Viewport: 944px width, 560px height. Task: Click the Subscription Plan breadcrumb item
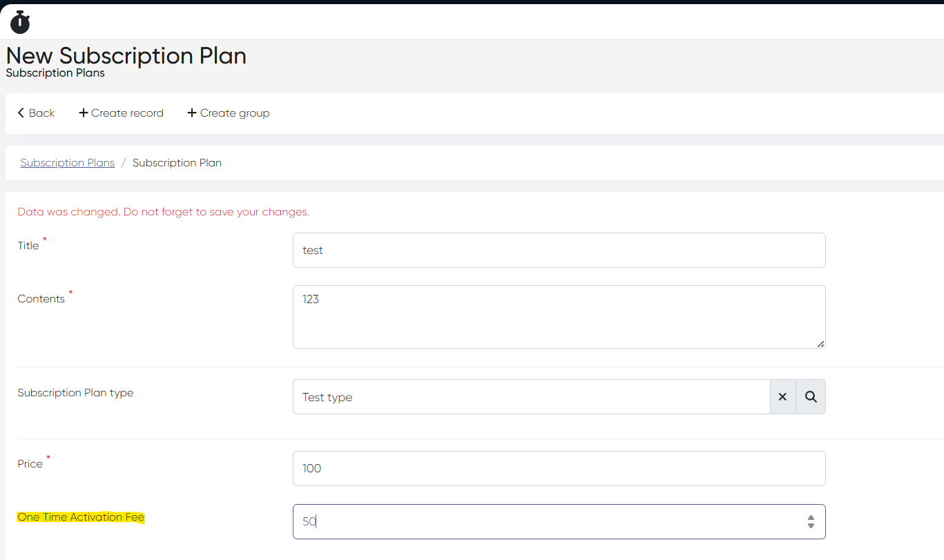point(177,163)
